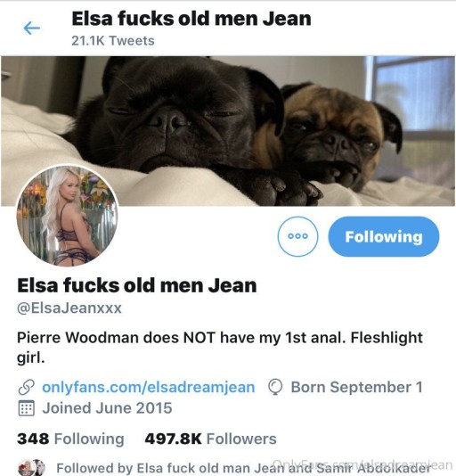Image resolution: width=456 pixels, height=476 pixels.
Task: Tap the Born September 1 text
Action: pyautogui.click(x=356, y=387)
